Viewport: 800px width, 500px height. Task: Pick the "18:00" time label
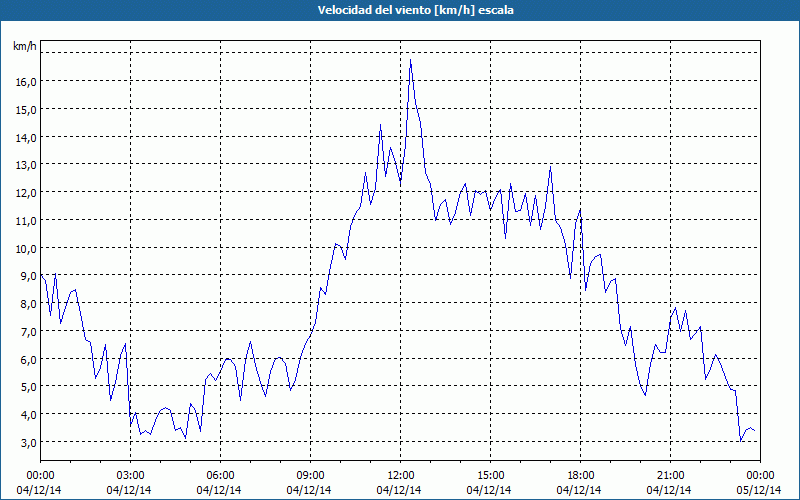pyautogui.click(x=581, y=476)
